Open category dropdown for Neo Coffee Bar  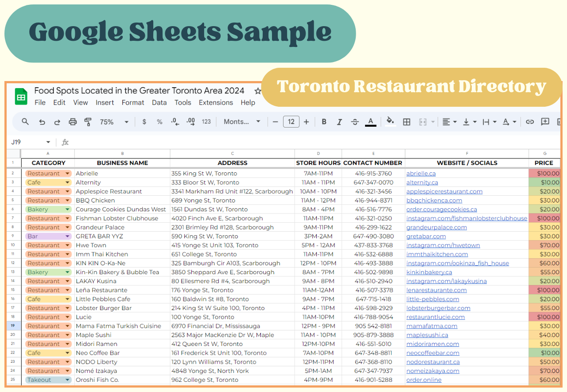[x=67, y=353]
